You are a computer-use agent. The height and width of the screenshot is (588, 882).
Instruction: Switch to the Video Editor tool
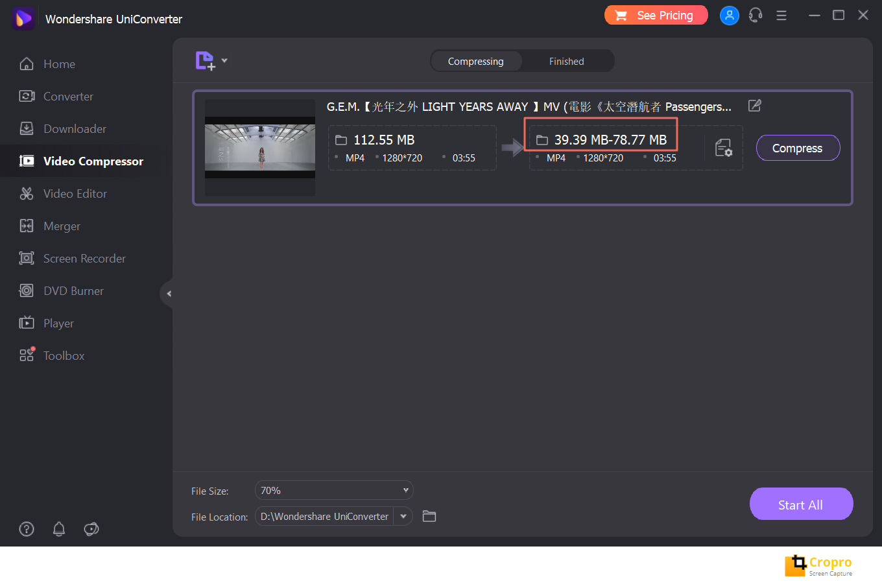click(75, 193)
